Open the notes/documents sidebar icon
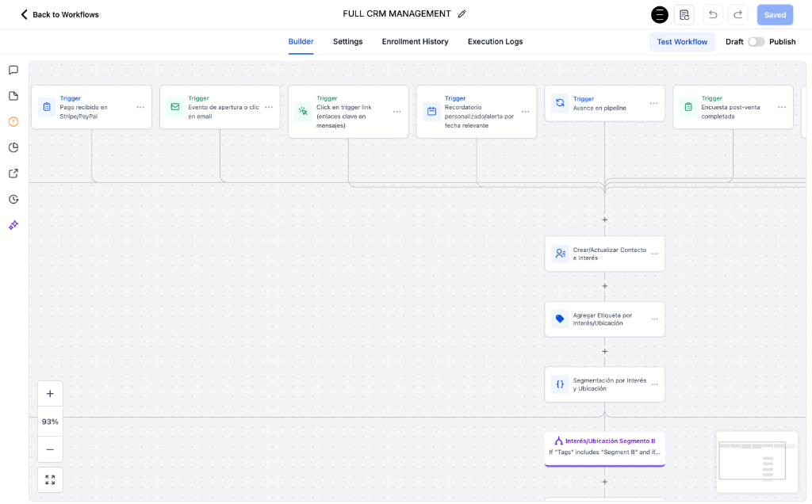 pyautogui.click(x=13, y=95)
